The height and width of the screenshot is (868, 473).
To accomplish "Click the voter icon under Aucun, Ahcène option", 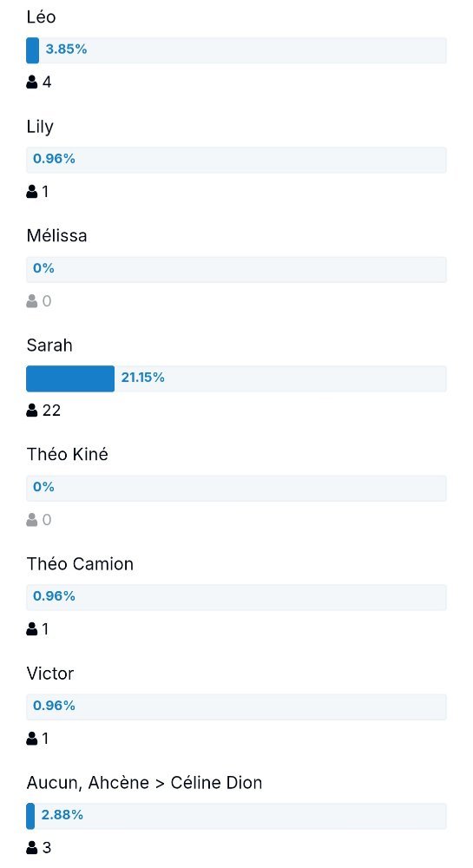I will [x=32, y=847].
